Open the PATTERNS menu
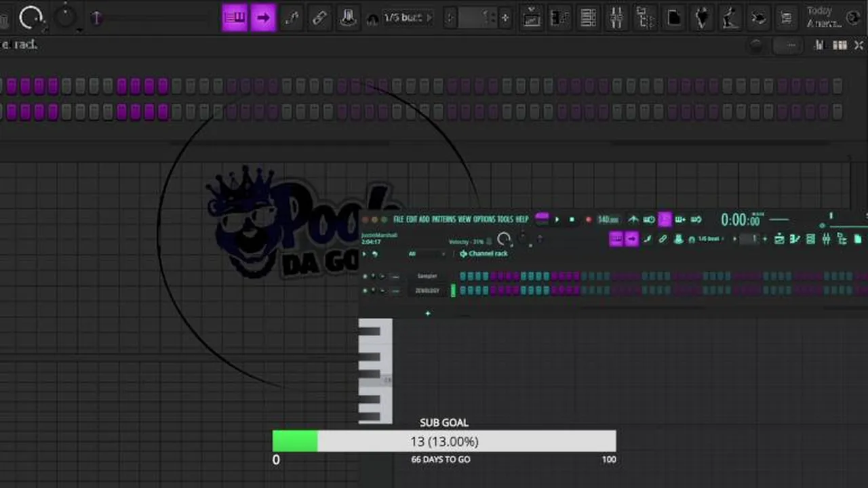868x488 pixels. click(x=443, y=219)
